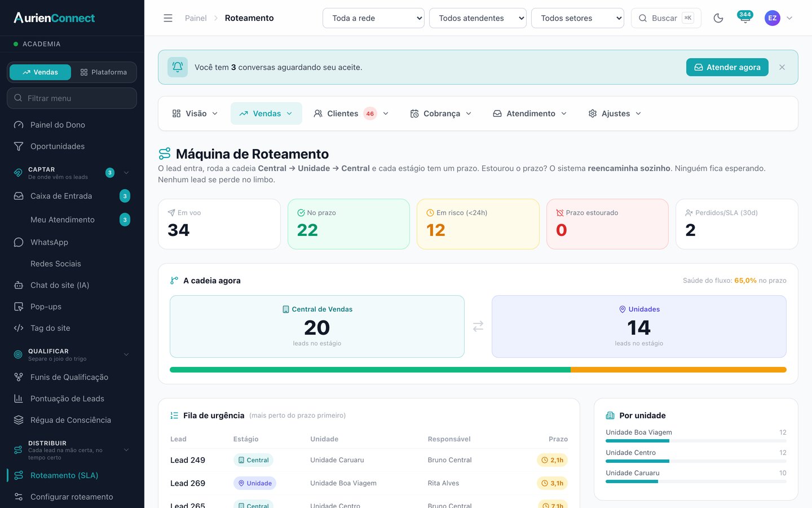Image resolution: width=812 pixels, height=508 pixels.
Task: Open notifications with 344 badge
Action: tap(745, 17)
